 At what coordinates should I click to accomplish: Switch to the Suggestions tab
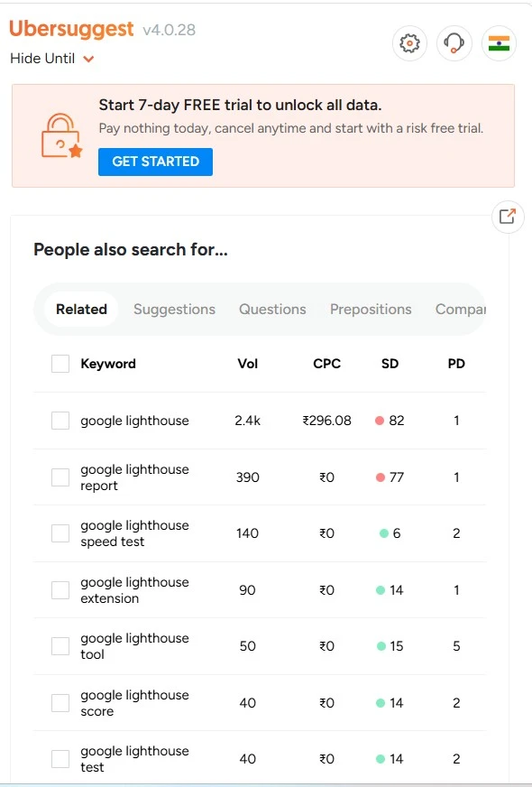[174, 309]
